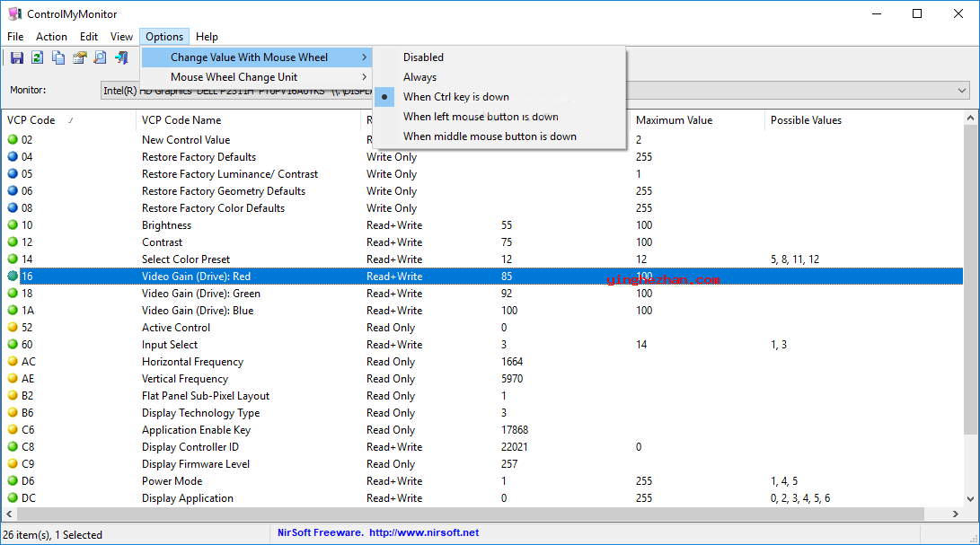Sort by the VCP Code Name column header
Viewport: 980px width, 545px height.
point(248,120)
